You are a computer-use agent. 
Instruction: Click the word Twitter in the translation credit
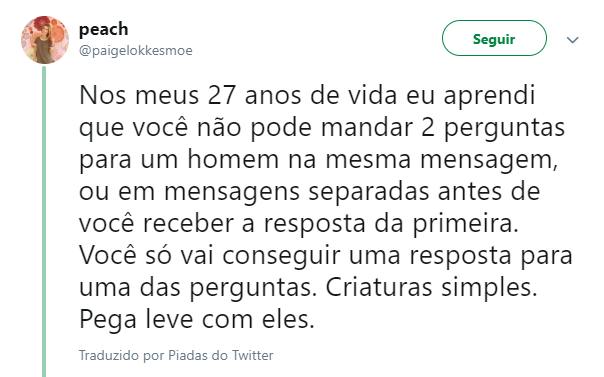click(x=253, y=355)
